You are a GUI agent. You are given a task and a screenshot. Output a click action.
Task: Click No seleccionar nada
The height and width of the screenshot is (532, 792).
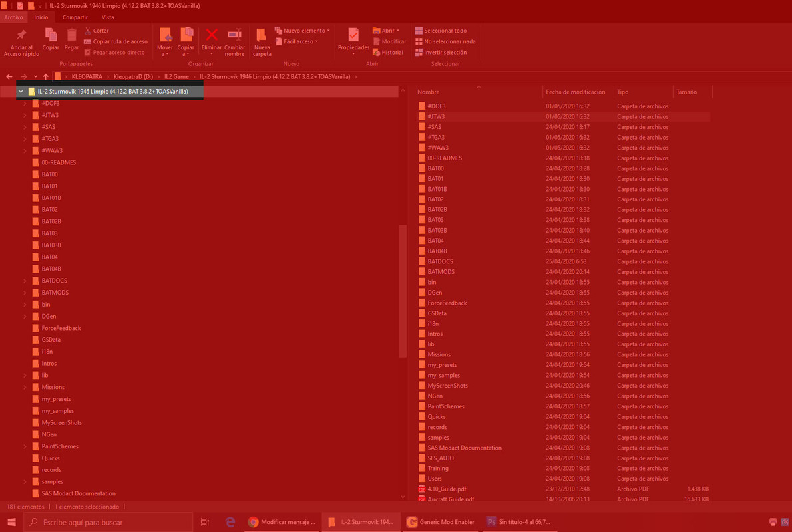445,41
